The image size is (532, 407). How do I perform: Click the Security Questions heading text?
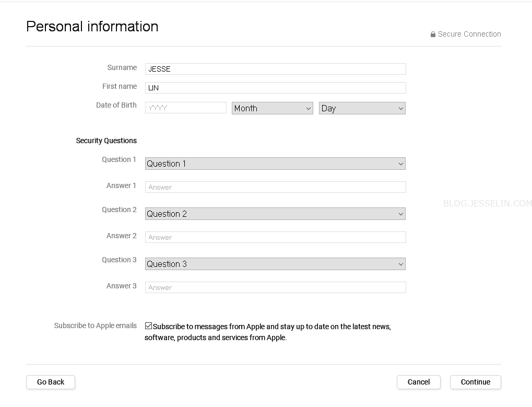point(106,141)
